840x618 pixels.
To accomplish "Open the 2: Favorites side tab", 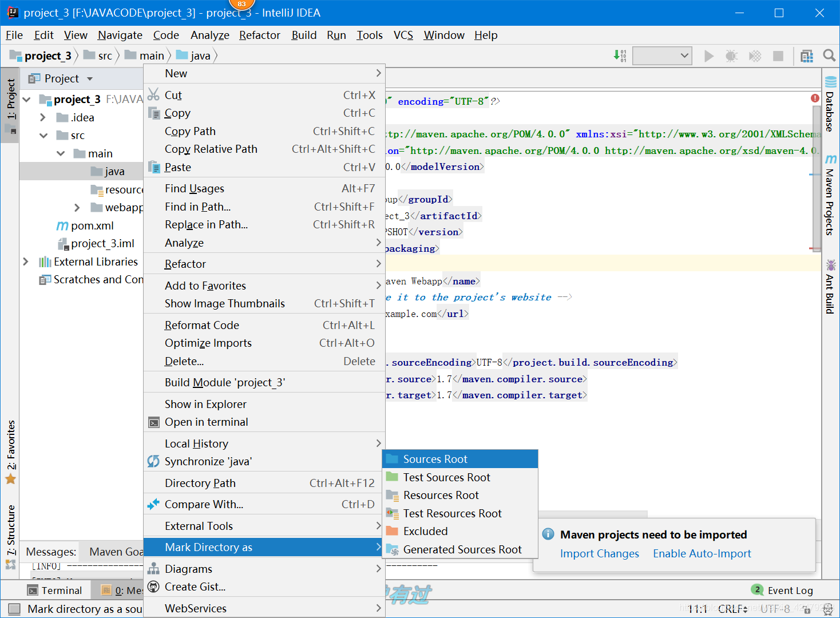I will point(10,452).
